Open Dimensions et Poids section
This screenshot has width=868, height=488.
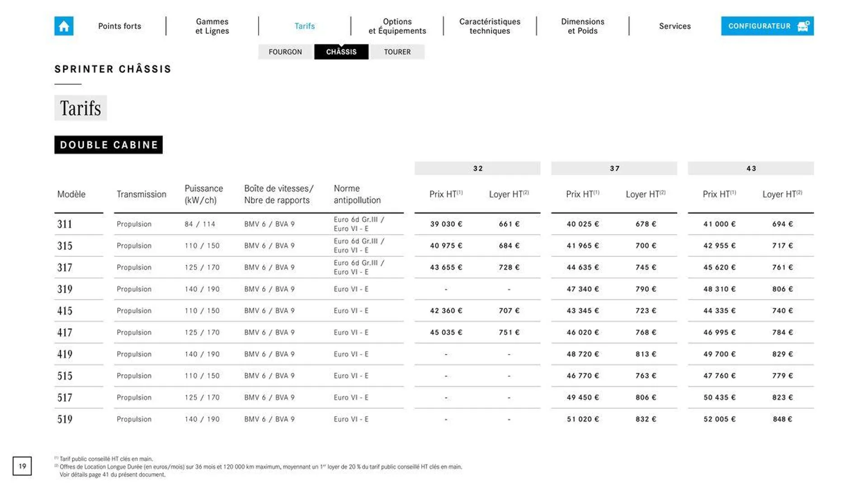pyautogui.click(x=583, y=26)
